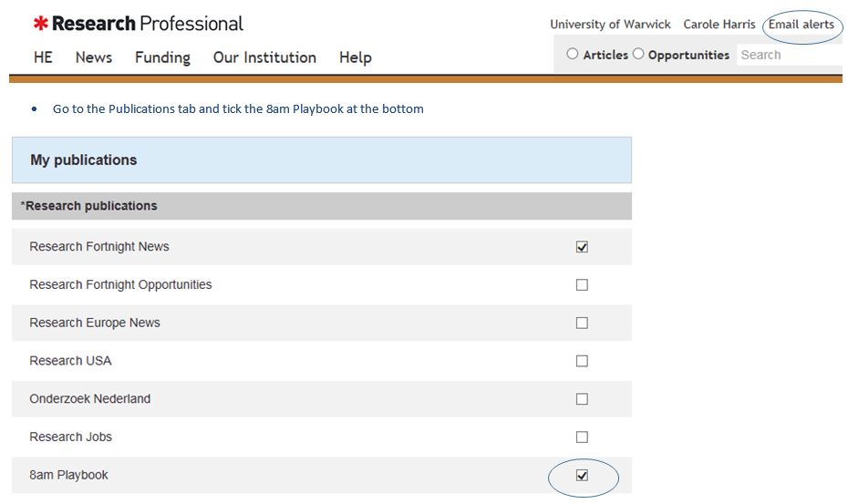Enable Research Europe News checkbox

582,323
